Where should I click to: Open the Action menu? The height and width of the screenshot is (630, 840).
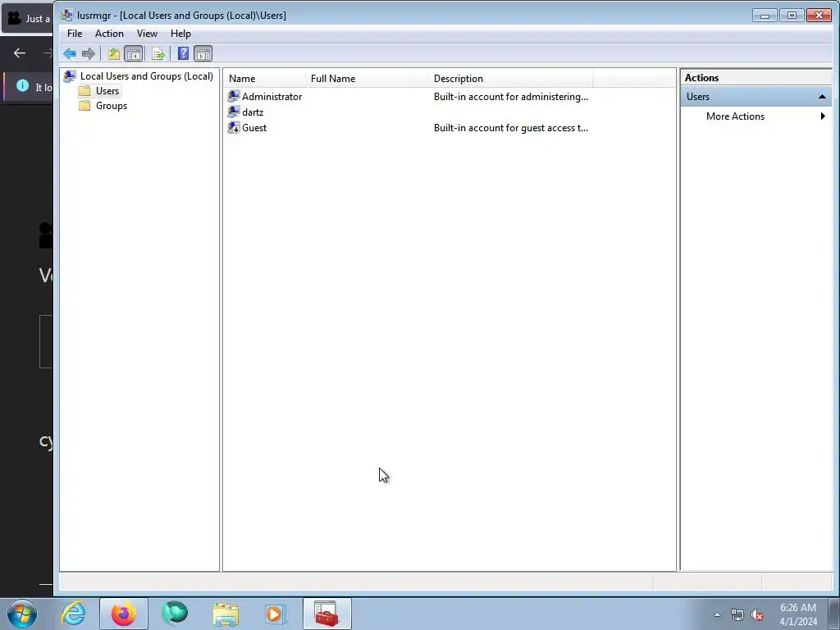109,33
